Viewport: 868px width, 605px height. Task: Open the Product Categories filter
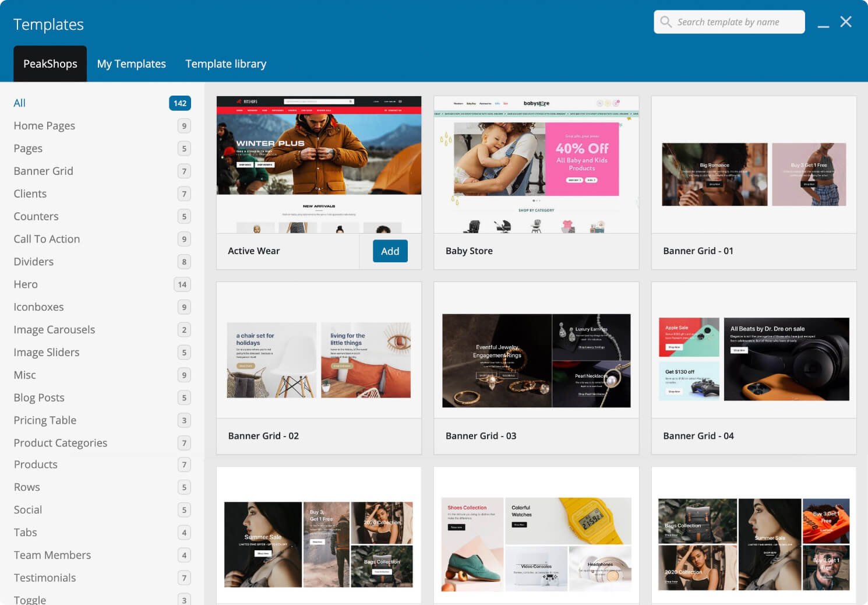point(61,443)
